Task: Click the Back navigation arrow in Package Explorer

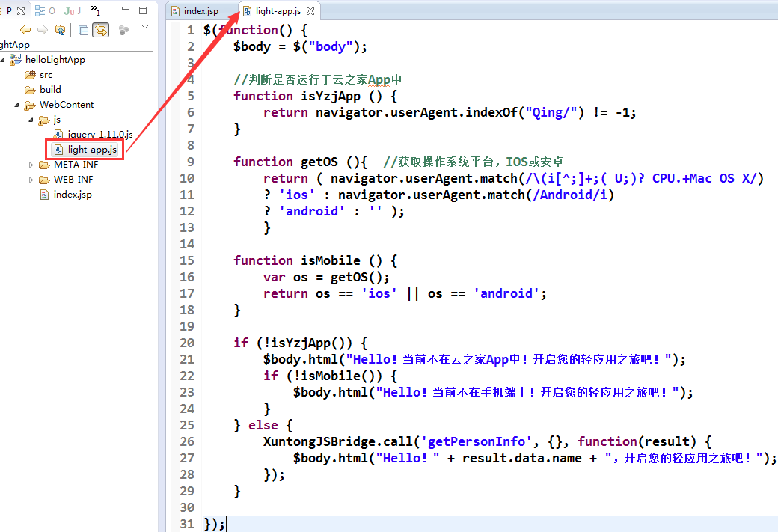Action: [x=25, y=30]
